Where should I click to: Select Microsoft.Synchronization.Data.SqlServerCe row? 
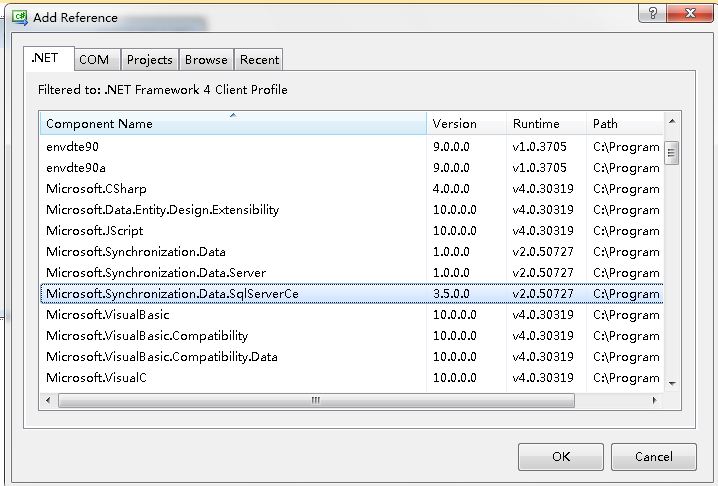point(352,294)
